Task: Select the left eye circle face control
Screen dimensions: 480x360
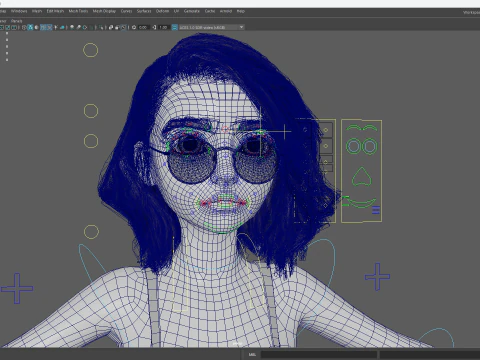Action: click(x=353, y=146)
